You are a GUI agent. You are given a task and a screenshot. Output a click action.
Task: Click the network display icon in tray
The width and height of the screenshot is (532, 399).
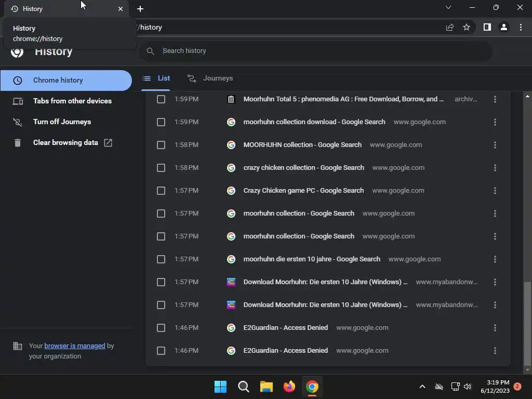[455, 387]
